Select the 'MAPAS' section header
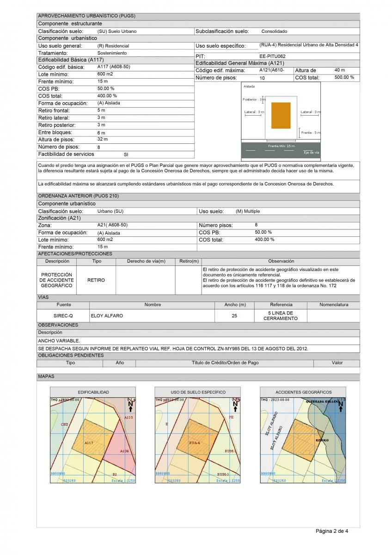Image resolution: width=392 pixels, height=555 pixels. click(x=198, y=377)
